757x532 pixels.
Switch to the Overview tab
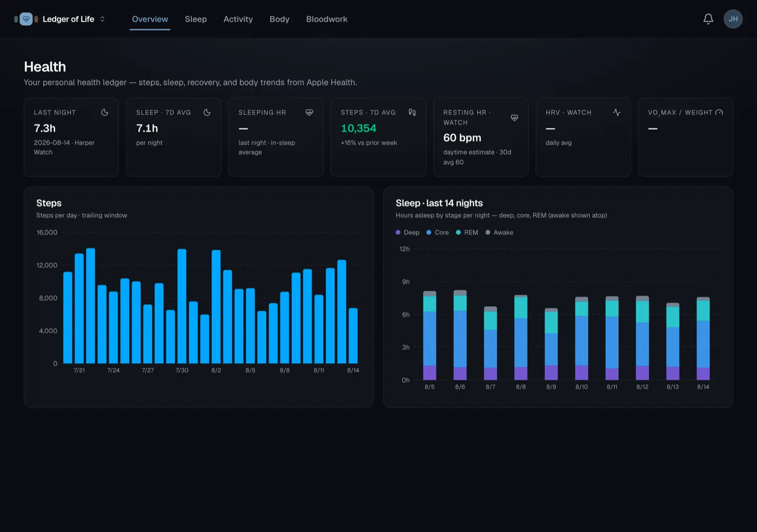(150, 19)
